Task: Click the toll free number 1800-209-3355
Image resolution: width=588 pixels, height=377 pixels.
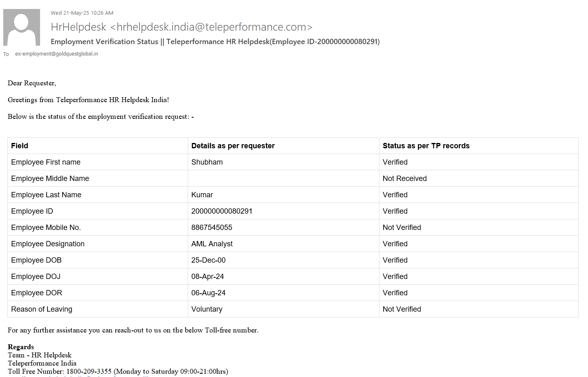Action: [x=89, y=371]
